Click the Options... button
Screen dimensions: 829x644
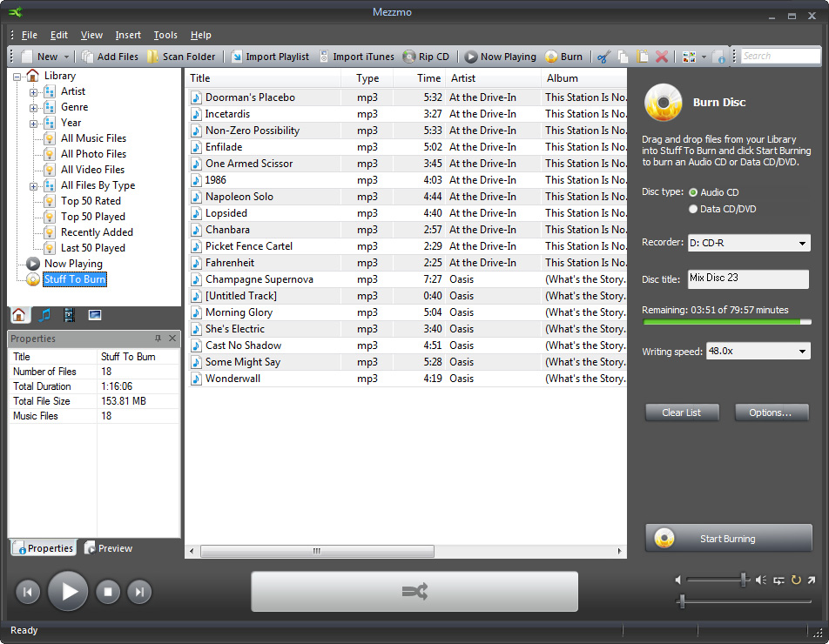[x=772, y=413]
